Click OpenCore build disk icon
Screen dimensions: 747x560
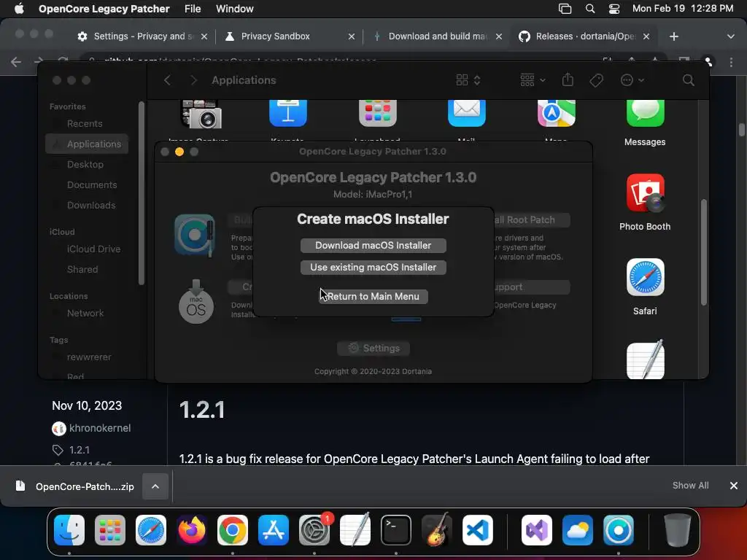tap(195, 235)
